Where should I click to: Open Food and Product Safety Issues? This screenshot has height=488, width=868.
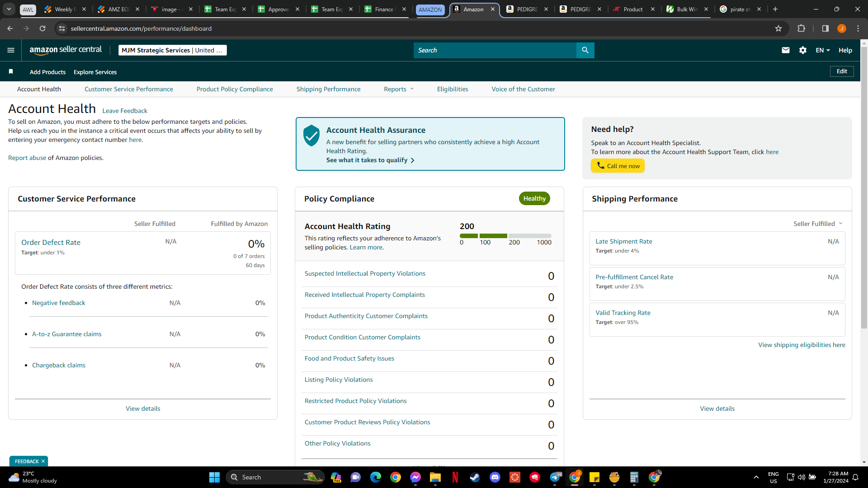pyautogui.click(x=349, y=358)
